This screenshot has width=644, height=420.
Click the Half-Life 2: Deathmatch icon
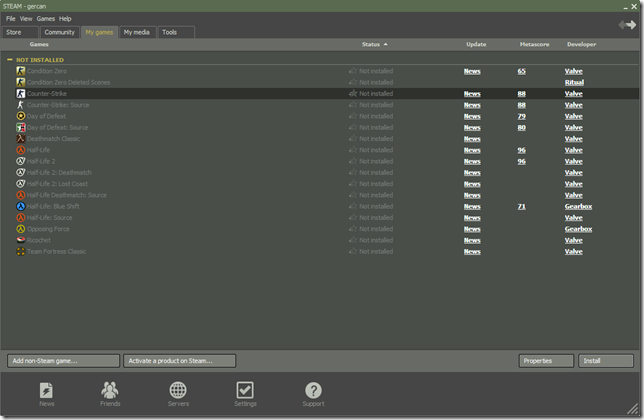point(21,172)
